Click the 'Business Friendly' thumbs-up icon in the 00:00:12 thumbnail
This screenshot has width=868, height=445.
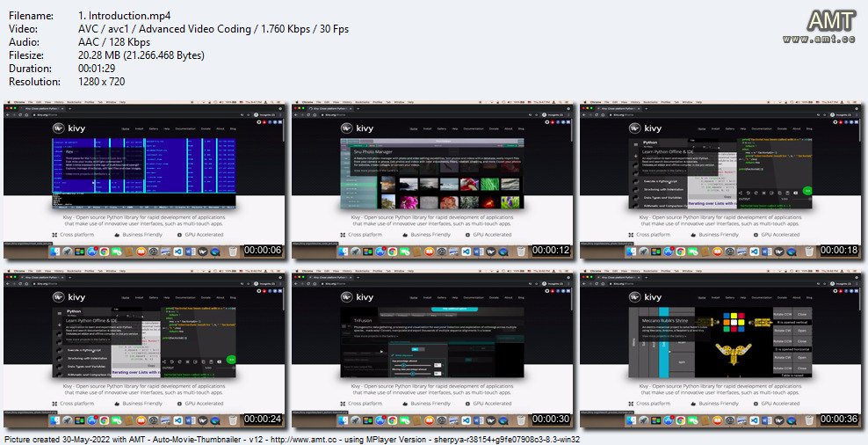pyautogui.click(x=405, y=235)
